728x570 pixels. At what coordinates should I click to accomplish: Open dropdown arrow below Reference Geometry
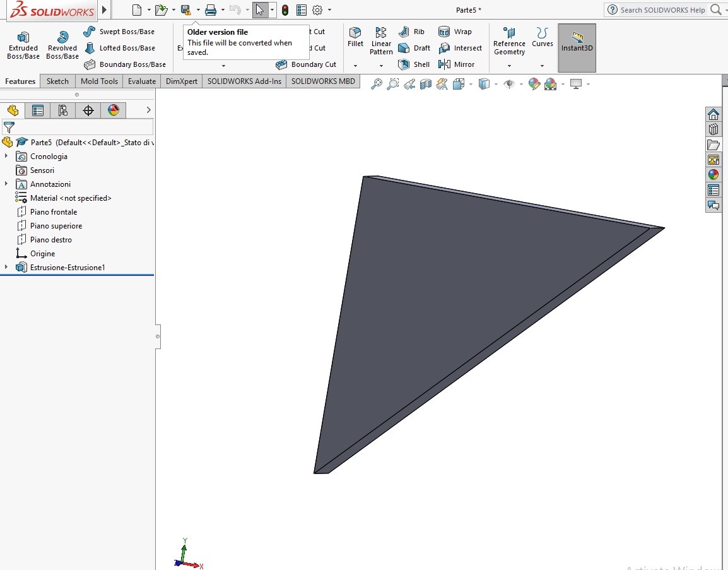[509, 66]
